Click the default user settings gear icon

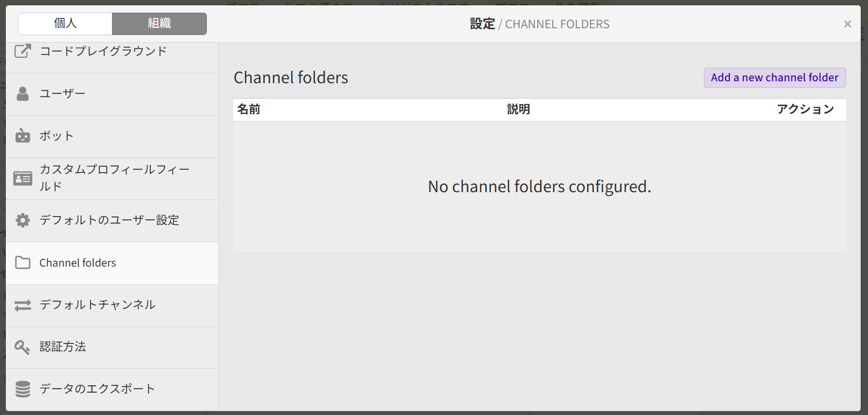click(x=22, y=220)
